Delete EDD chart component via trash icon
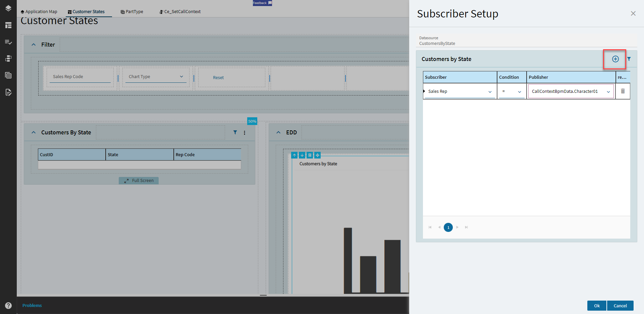Viewport: 644px width, 314px height. 310,155
